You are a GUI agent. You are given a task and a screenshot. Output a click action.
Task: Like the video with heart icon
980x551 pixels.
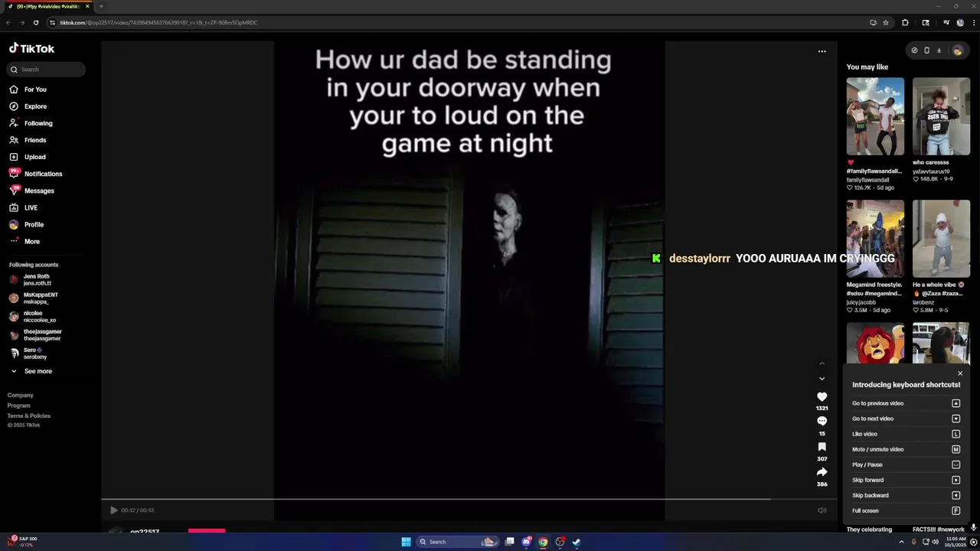point(822,396)
